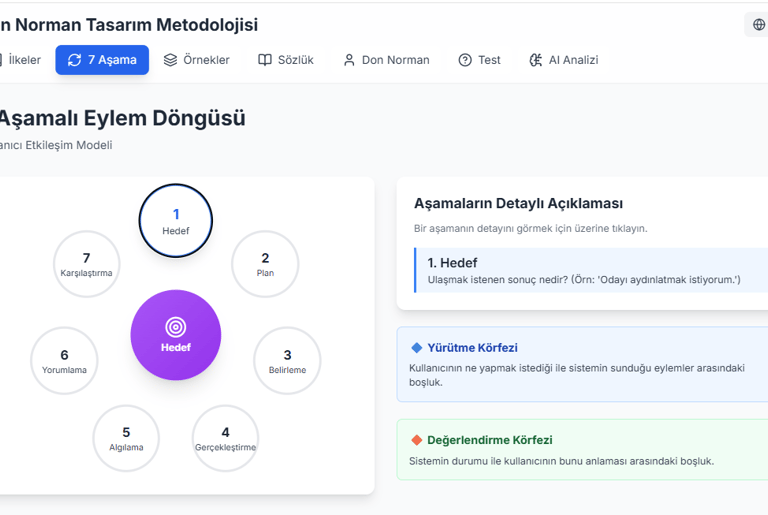768x515 pixels.
Task: Select stage 1 Hedef circle
Action: pyautogui.click(x=176, y=221)
